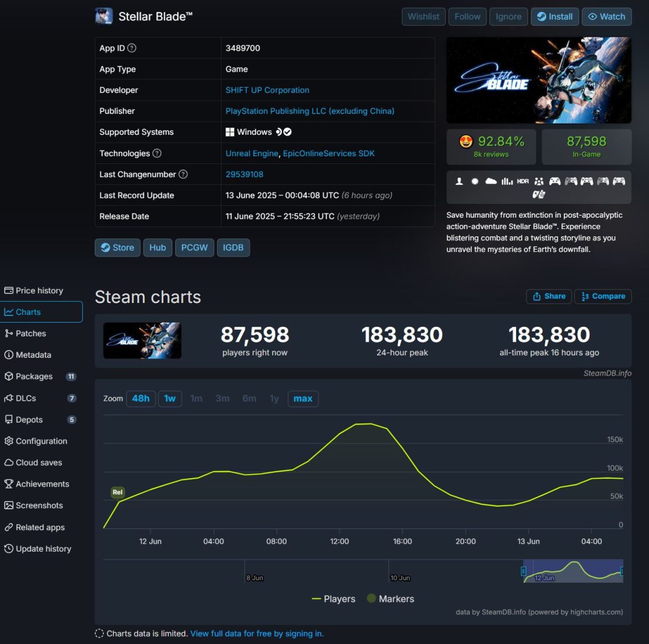Click the navigator's highlighted 12 Jun range

tap(573, 571)
